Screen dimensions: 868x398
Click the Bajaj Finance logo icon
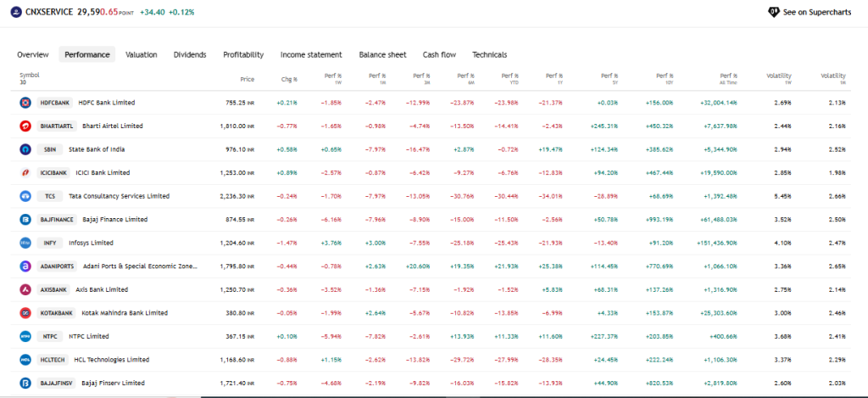[x=25, y=220]
